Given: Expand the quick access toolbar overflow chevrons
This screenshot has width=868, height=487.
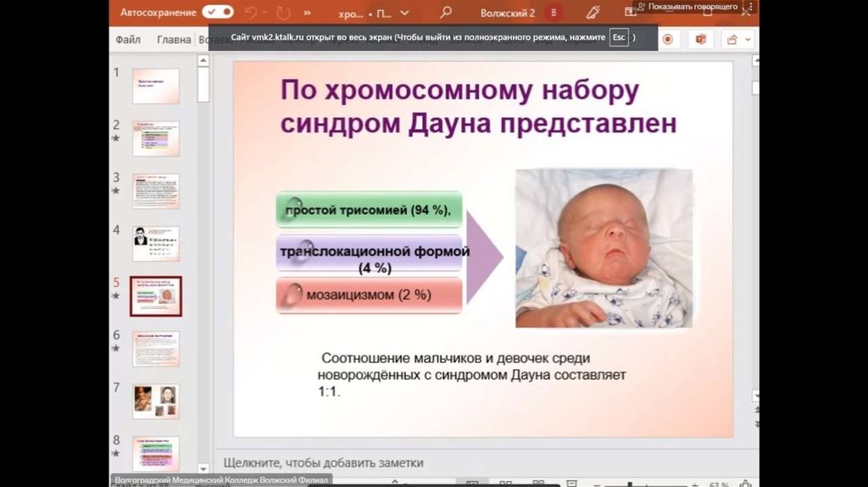Looking at the screenshot, I should point(307,12).
